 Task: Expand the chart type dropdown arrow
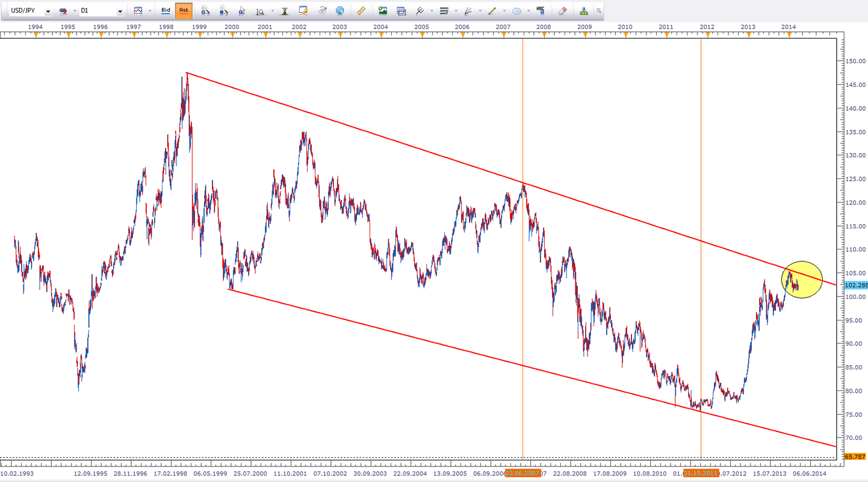[x=149, y=11]
